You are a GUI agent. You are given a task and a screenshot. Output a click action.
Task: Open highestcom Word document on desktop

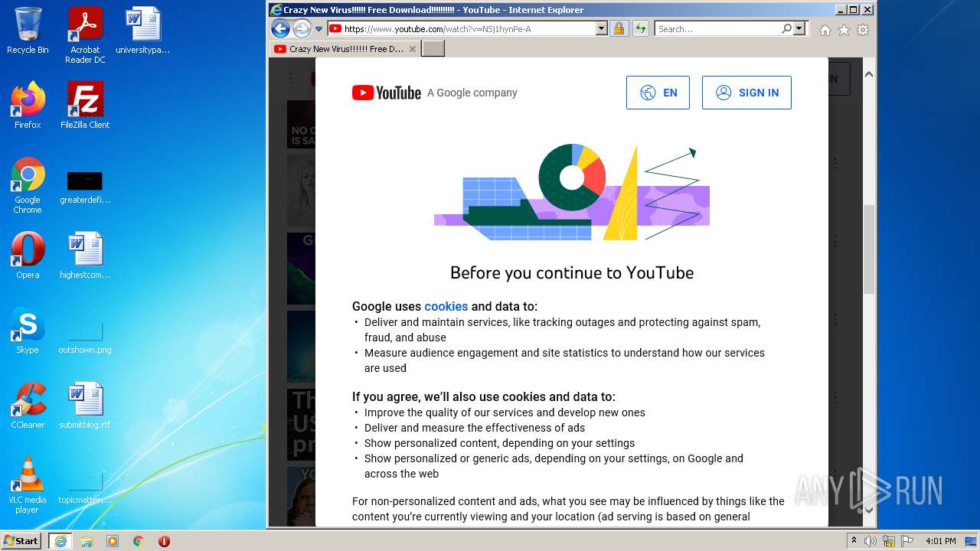click(x=85, y=256)
